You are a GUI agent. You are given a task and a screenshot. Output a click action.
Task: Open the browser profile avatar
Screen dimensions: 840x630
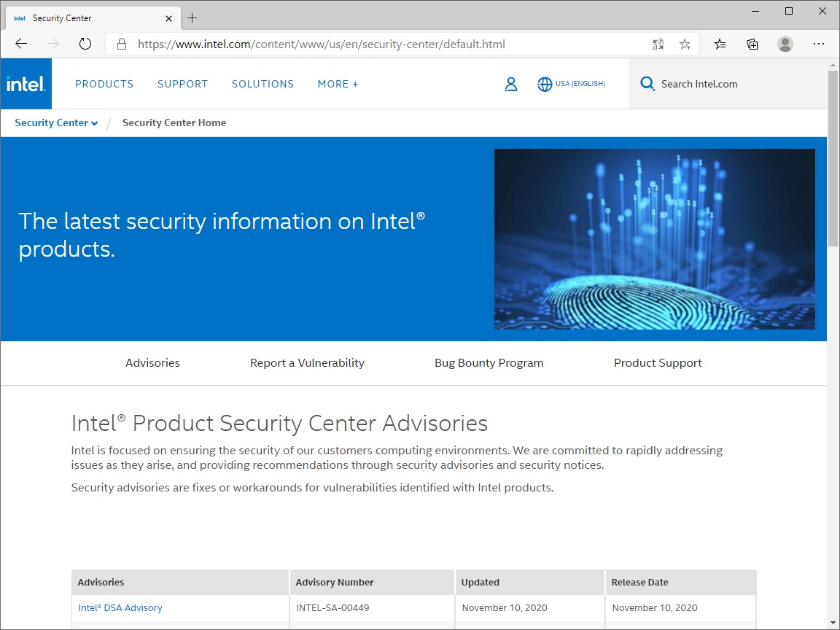[x=785, y=44]
